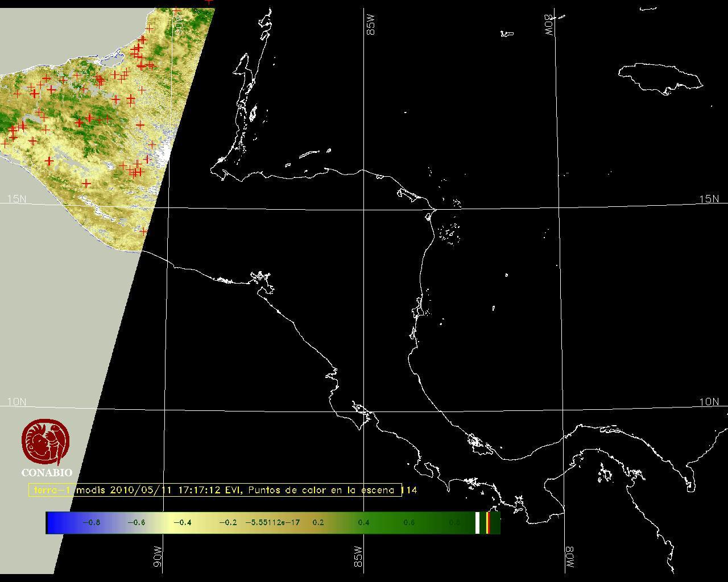
Task: Click the southernmost red heat point cross
Action: 144,231
